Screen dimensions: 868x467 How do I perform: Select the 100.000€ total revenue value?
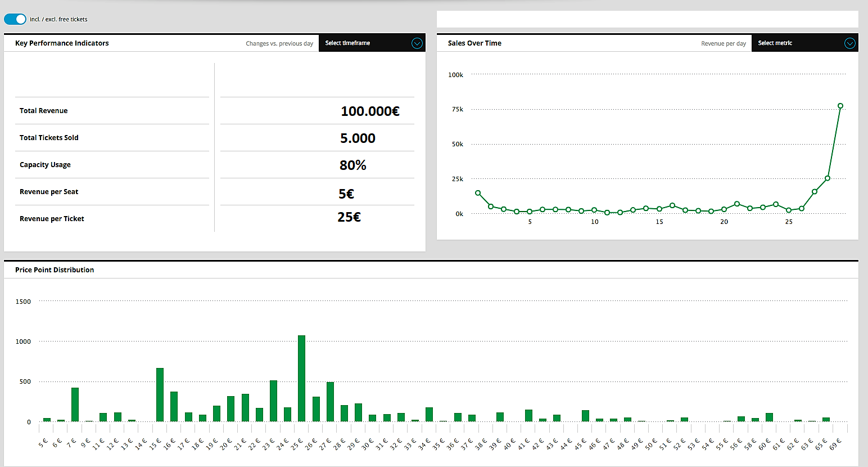(370, 111)
